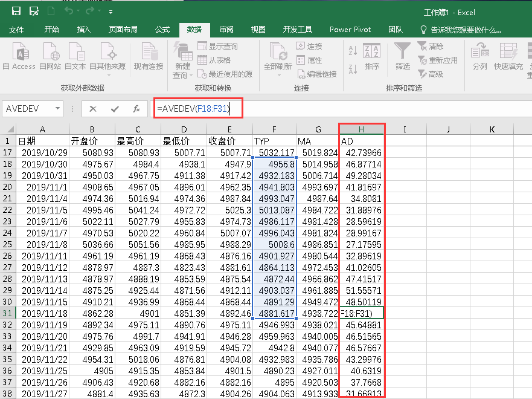
Task: Click the 分列 text-to-columns icon
Action: click(480, 57)
